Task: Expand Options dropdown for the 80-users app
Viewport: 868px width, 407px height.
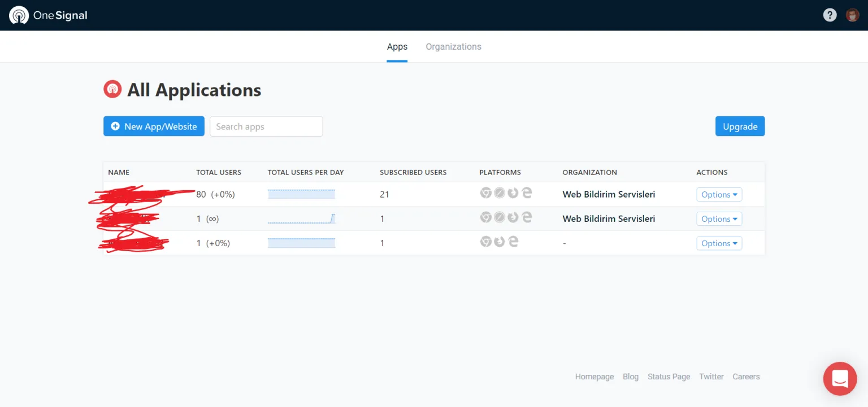Action: click(719, 194)
